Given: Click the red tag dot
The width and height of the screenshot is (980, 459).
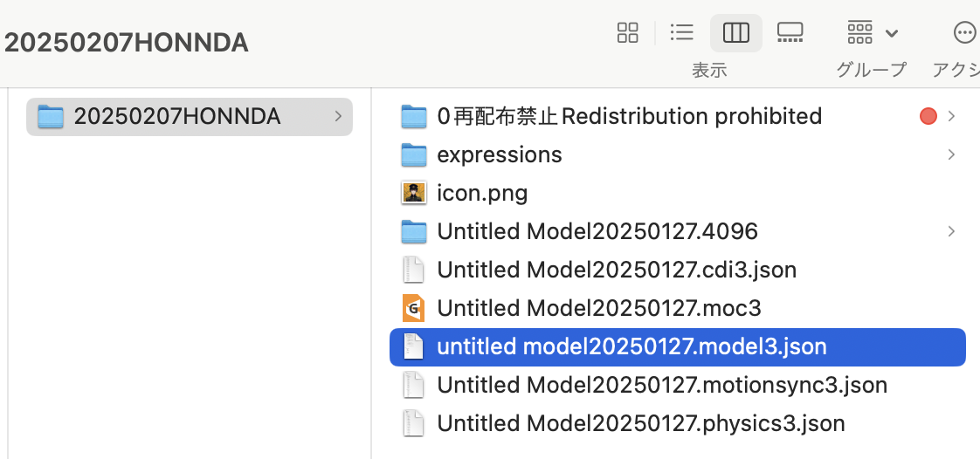Looking at the screenshot, I should click(x=928, y=116).
